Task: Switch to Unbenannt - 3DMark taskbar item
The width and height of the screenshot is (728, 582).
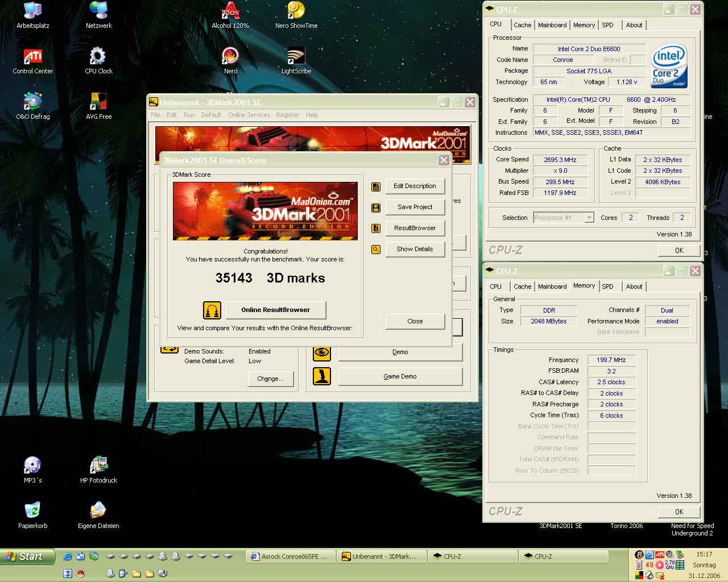Action: tap(381, 556)
